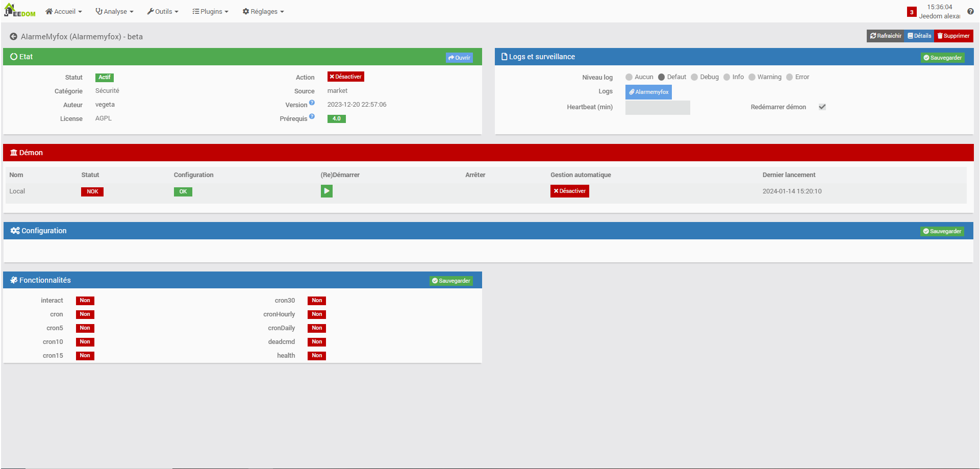Click the red Supprimer button
The height and width of the screenshot is (469, 980).
[953, 36]
